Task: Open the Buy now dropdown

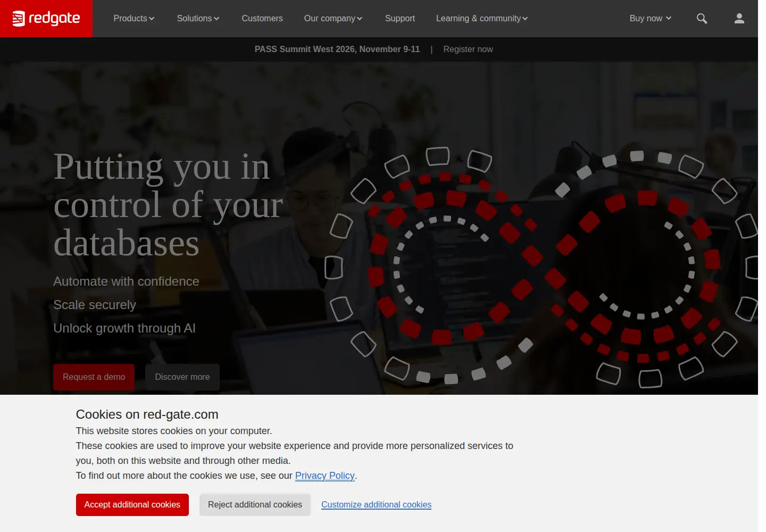Action: pyautogui.click(x=651, y=19)
